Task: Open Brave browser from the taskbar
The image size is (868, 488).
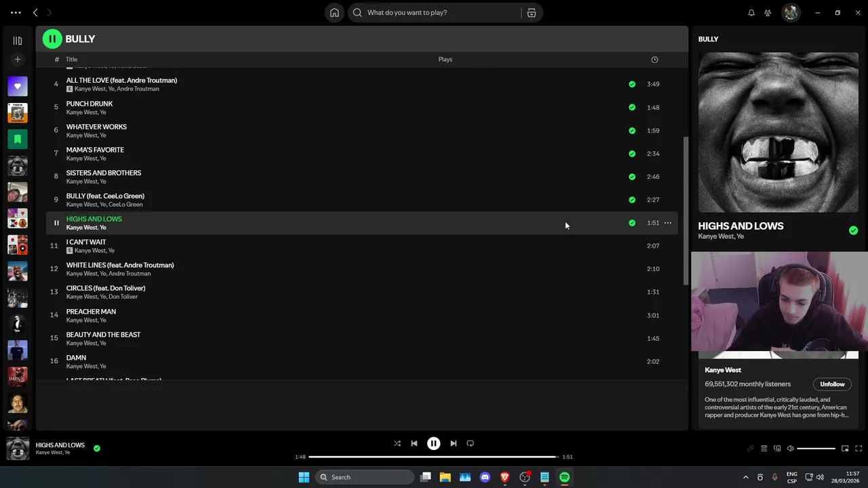Action: click(x=505, y=477)
